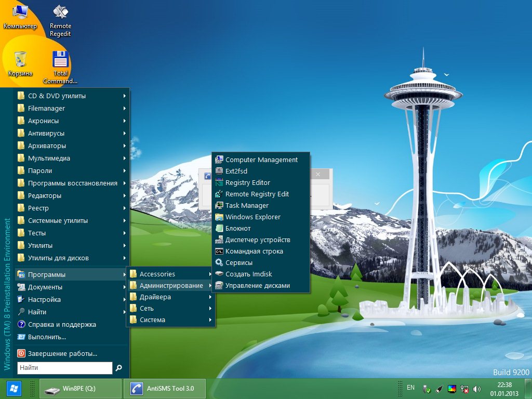Click the EN language indicator
The height and width of the screenshot is (399, 532).
click(410, 388)
